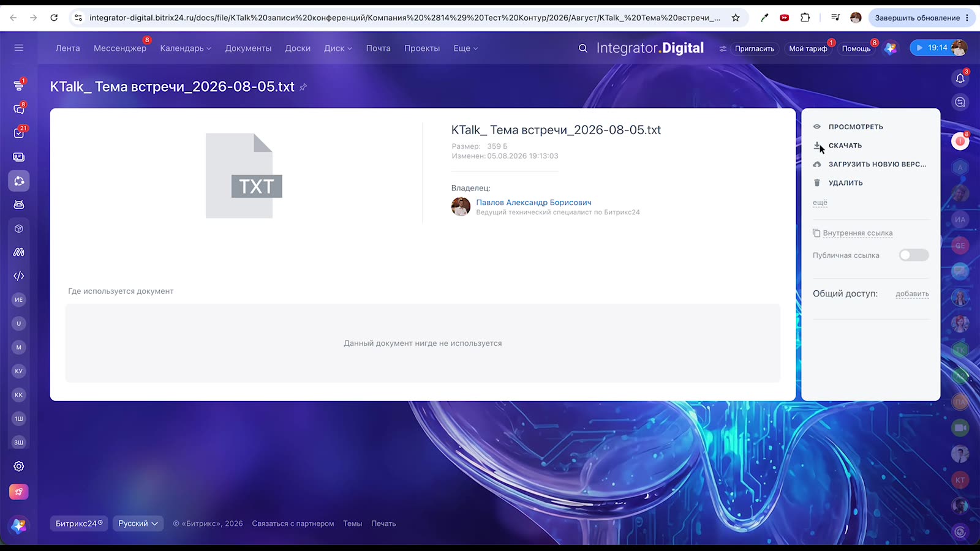Open the Помощь button
980x551 pixels.
856,48
